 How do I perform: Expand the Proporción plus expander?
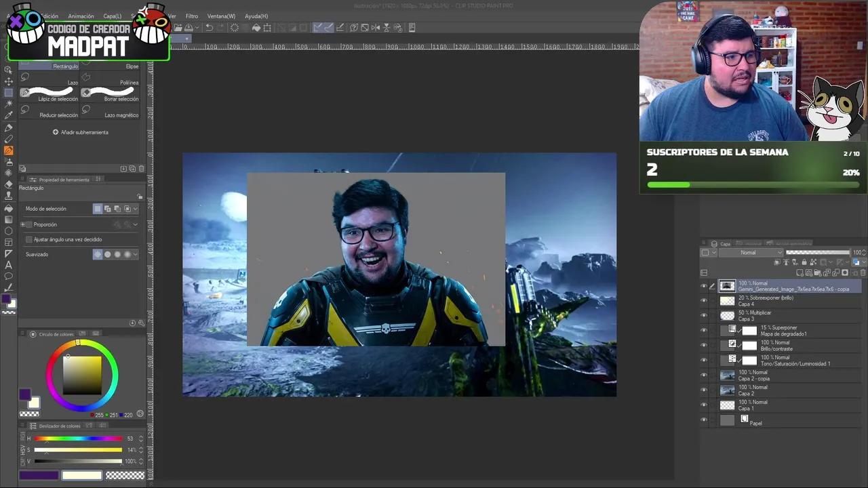pyautogui.click(x=22, y=224)
